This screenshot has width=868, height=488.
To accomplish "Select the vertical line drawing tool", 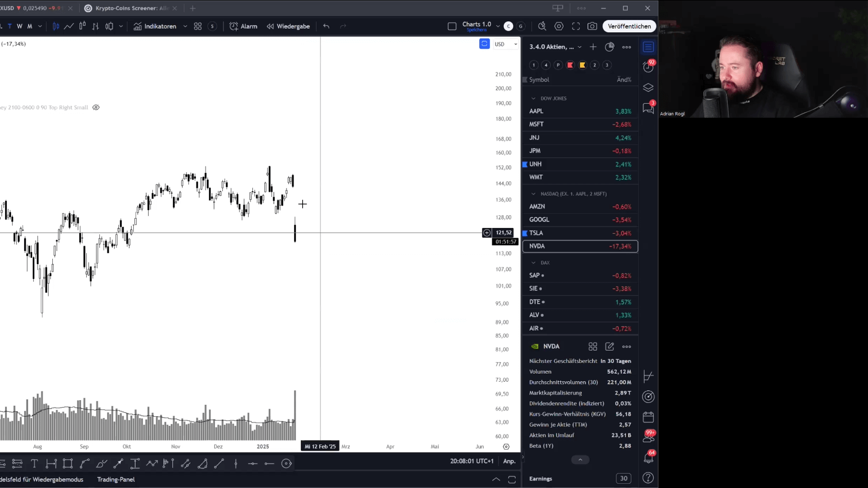I will pyautogui.click(x=236, y=463).
